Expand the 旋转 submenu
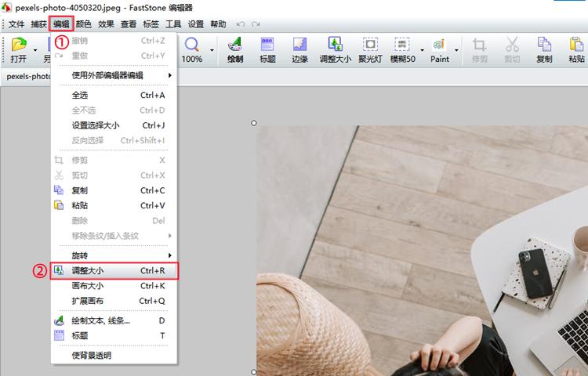This screenshot has width=588, height=376. [x=114, y=255]
